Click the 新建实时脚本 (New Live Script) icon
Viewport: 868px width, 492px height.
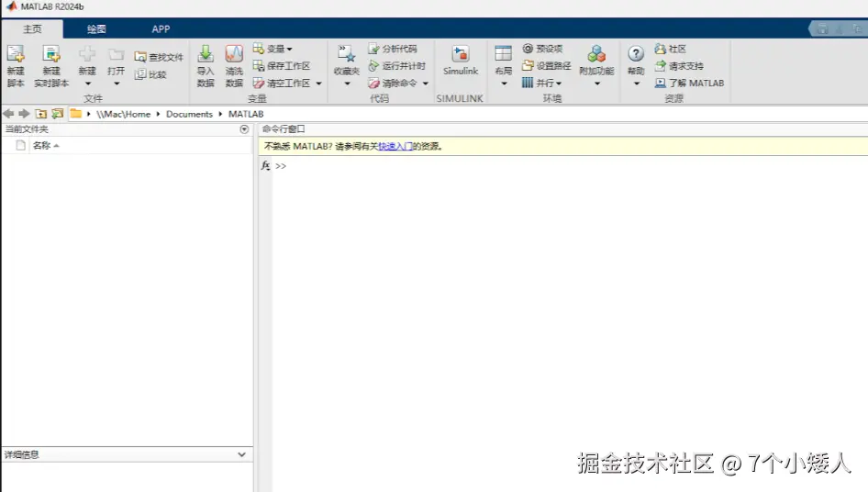point(51,54)
